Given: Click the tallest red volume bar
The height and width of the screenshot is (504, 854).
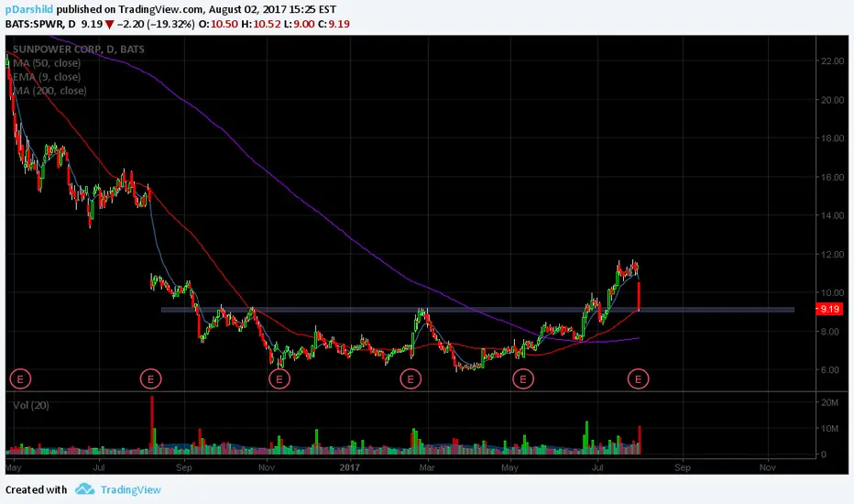Looking at the screenshot, I should 152,425.
